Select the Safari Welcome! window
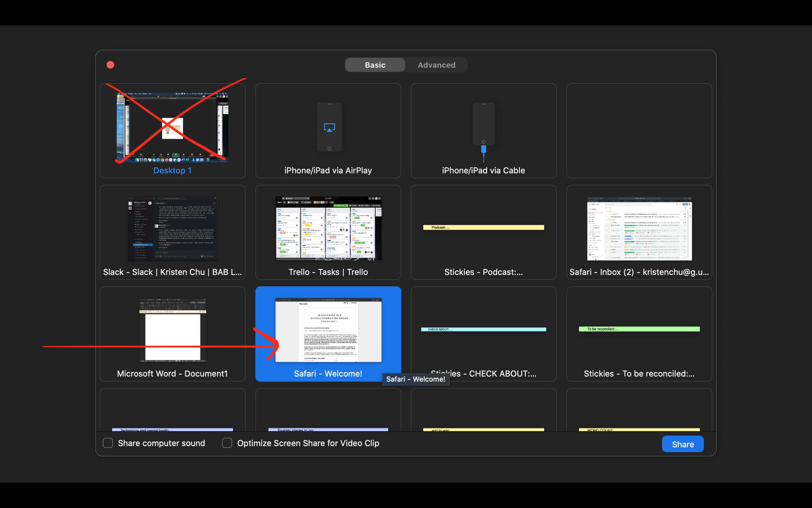The height and width of the screenshot is (508, 812). click(x=328, y=334)
